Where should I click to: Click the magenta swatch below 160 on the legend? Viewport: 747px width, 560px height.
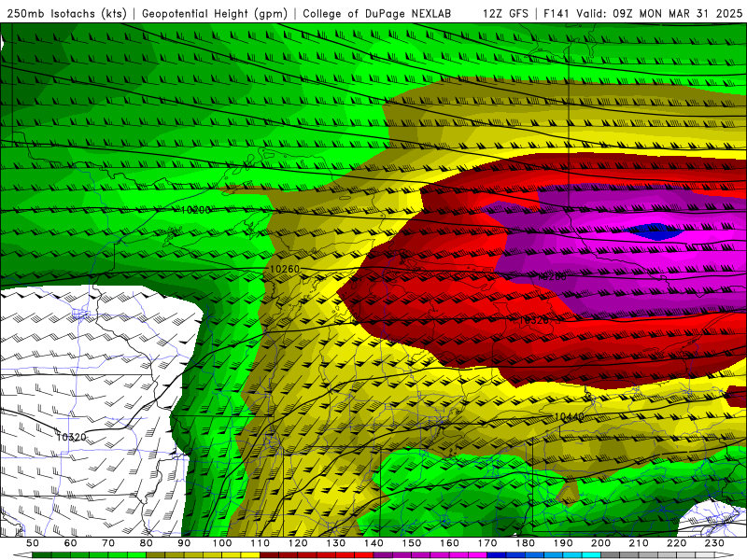pos(458,555)
